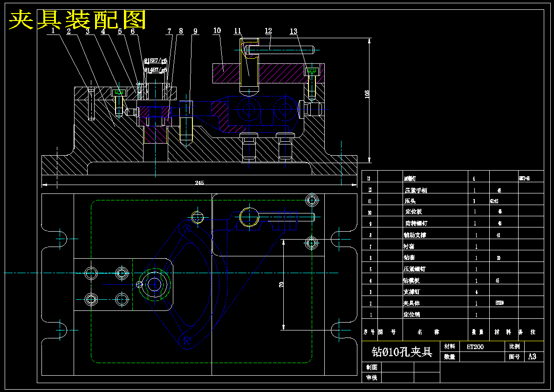This screenshot has width=554, height=392.
Task: Select part callout 11 above the section view
Action: click(238, 31)
